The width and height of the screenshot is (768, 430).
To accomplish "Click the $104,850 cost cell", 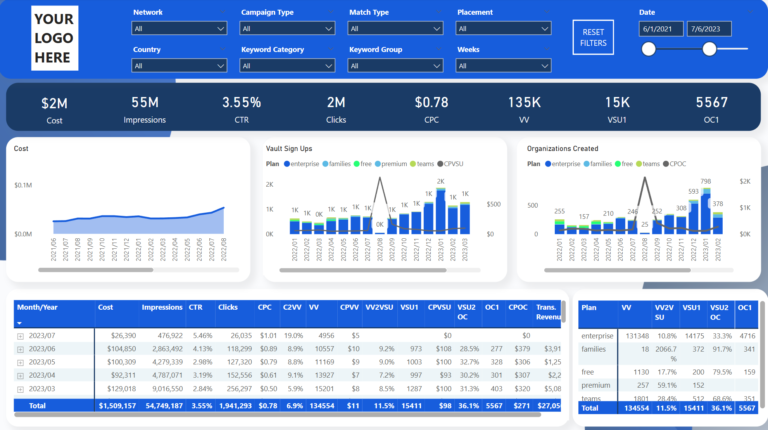I will [121, 349].
